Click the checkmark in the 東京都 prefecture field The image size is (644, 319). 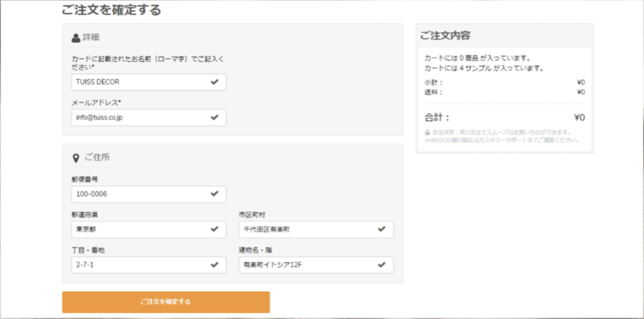[215, 229]
